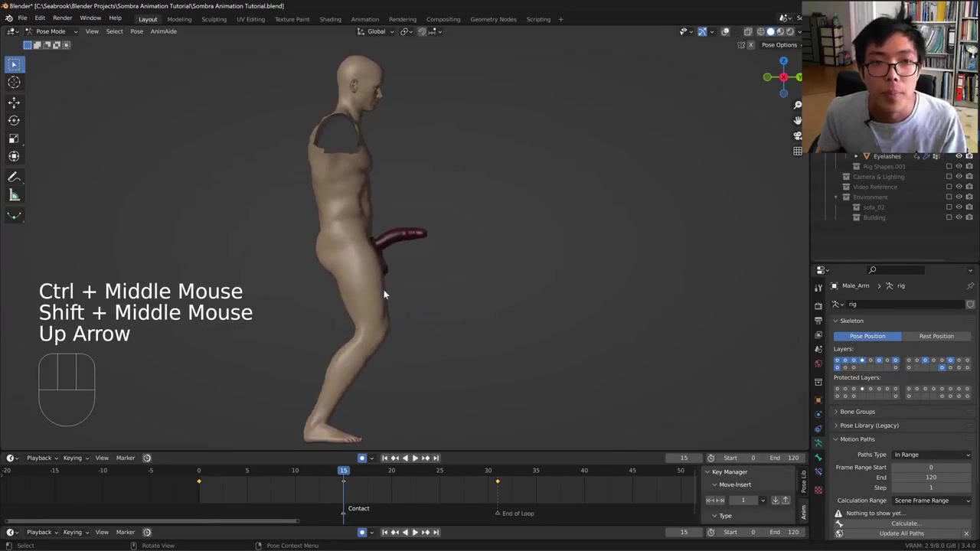
Task: Activate the 3D Cursor tool
Action: 14,83
